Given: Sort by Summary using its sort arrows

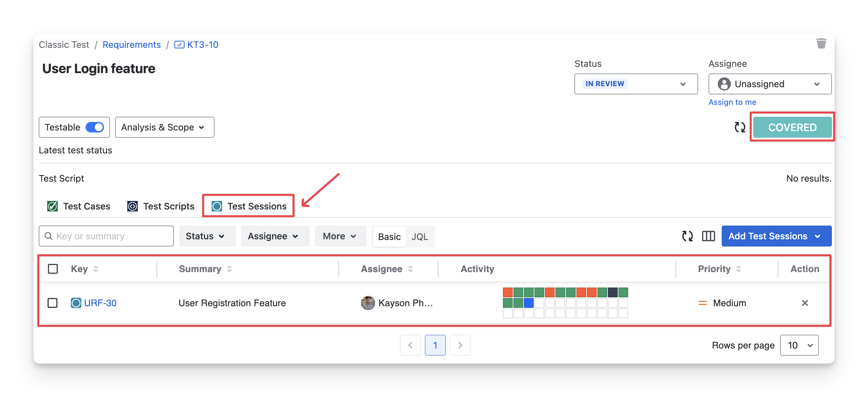Looking at the screenshot, I should click(x=229, y=269).
